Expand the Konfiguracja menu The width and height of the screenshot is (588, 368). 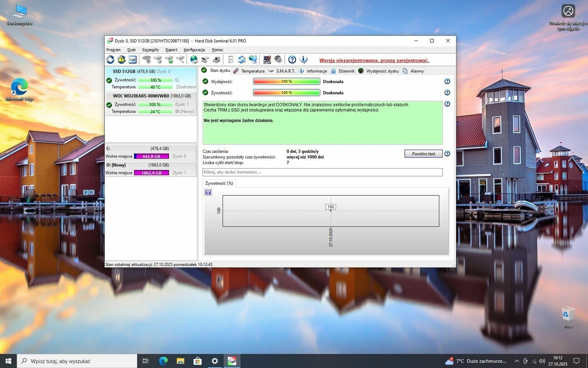[194, 50]
